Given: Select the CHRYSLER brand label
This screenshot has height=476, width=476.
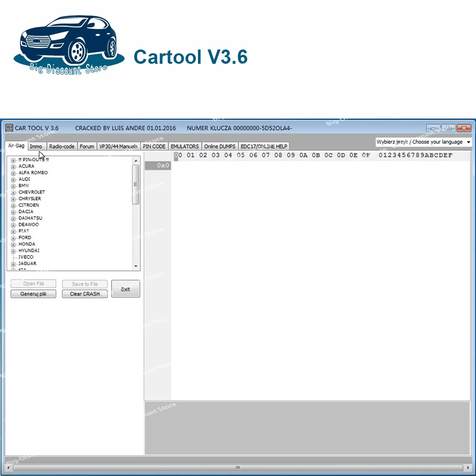Looking at the screenshot, I should coord(30,198).
